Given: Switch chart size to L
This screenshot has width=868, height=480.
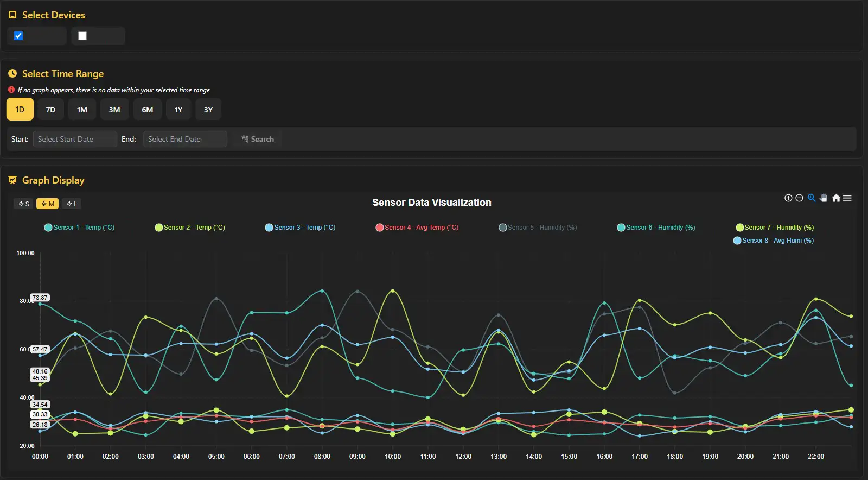Looking at the screenshot, I should [72, 204].
